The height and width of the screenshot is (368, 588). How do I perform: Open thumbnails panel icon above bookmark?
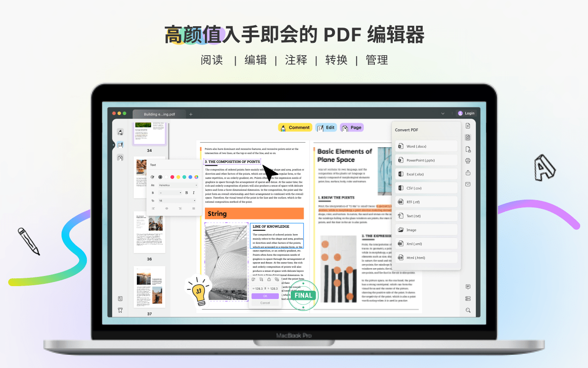coord(120,299)
